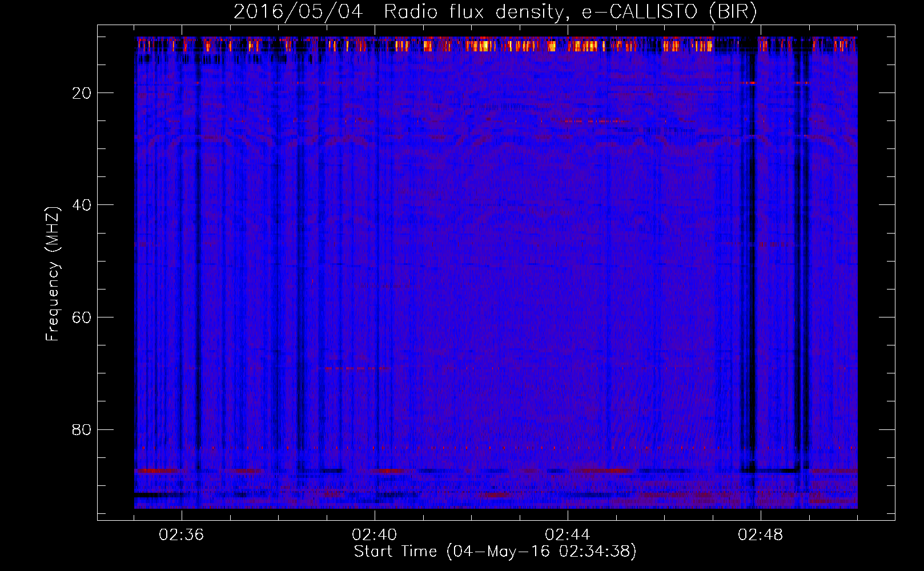Click the '20' frequency tick label
924x571 pixels.
pos(82,93)
